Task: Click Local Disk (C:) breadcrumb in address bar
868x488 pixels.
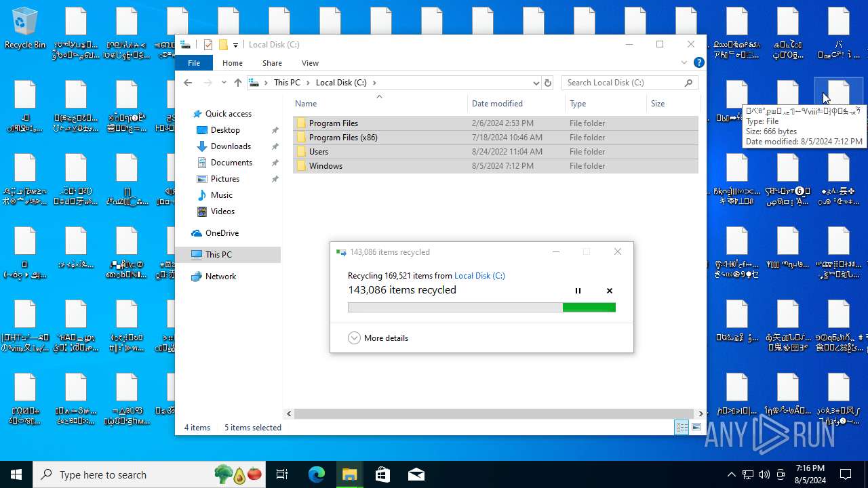Action: tap(341, 83)
